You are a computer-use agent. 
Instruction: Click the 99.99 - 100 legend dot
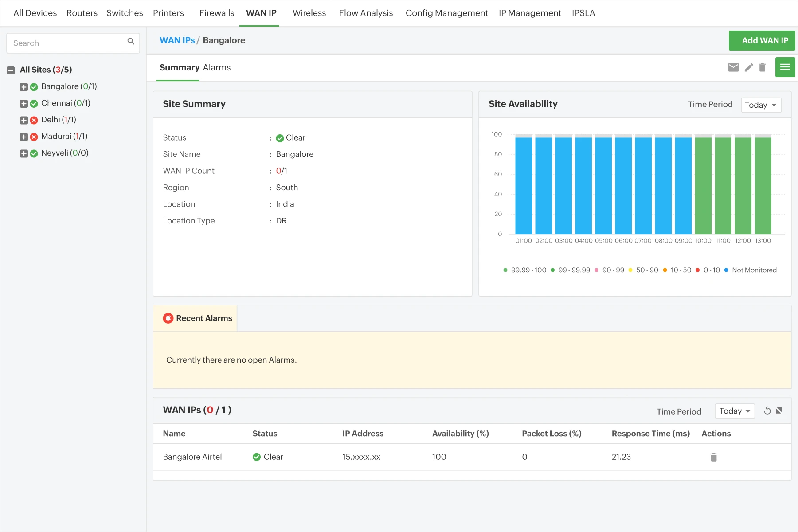(505, 270)
